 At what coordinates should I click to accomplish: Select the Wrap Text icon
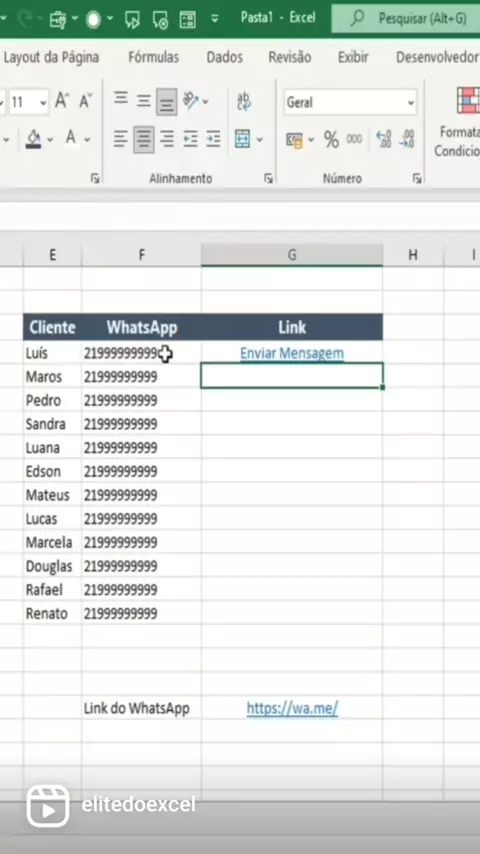tap(244, 101)
